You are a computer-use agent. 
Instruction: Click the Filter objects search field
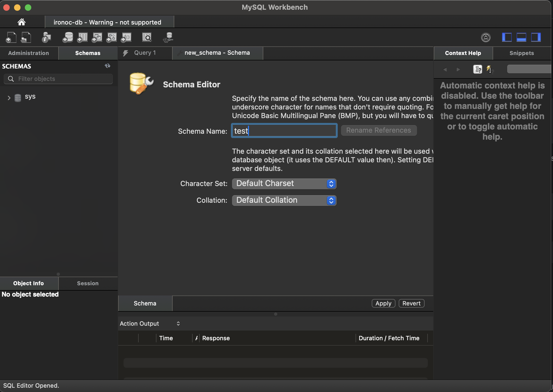coord(62,79)
